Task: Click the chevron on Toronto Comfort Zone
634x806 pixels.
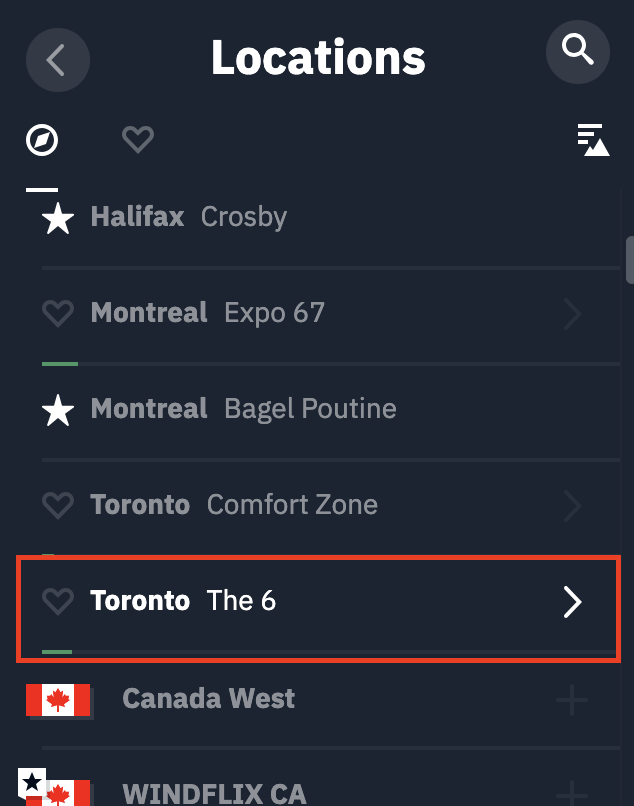Action: coord(572,505)
